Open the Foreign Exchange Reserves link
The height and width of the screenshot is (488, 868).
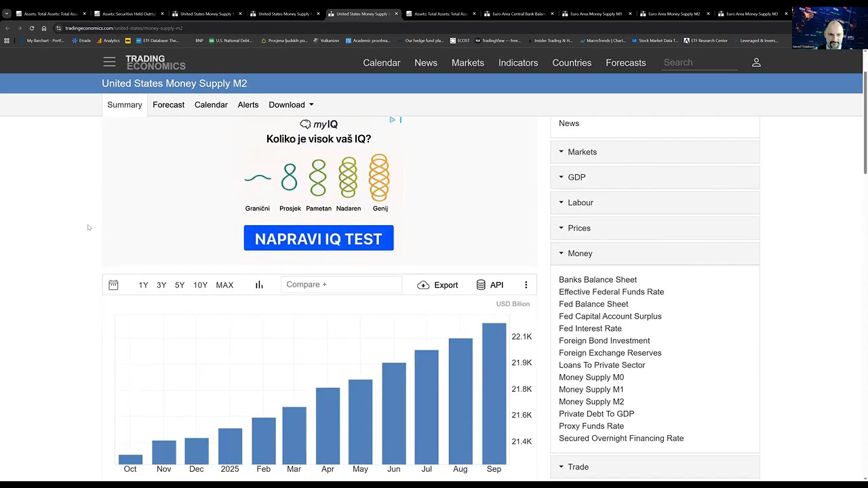[x=610, y=353]
